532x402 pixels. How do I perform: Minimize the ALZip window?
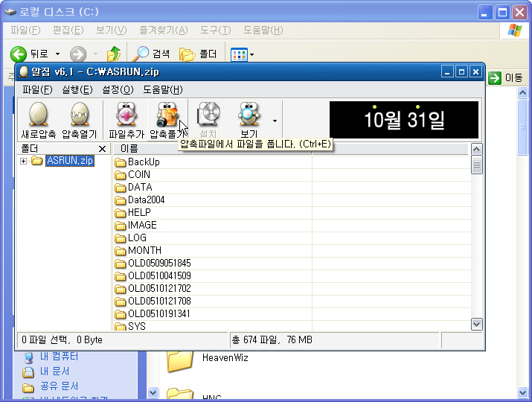point(447,72)
